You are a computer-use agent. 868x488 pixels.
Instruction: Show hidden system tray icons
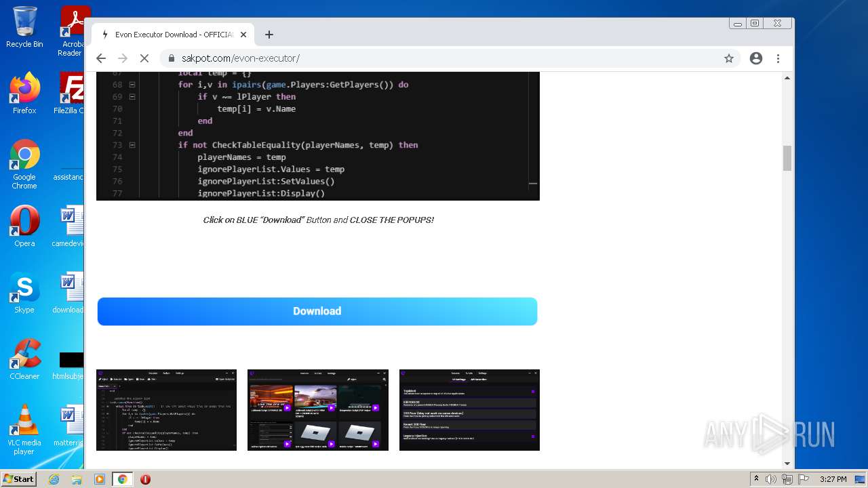click(x=756, y=479)
